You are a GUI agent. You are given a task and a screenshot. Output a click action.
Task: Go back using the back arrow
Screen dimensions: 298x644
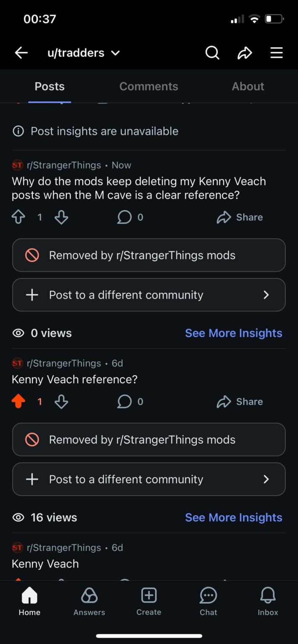coord(21,52)
